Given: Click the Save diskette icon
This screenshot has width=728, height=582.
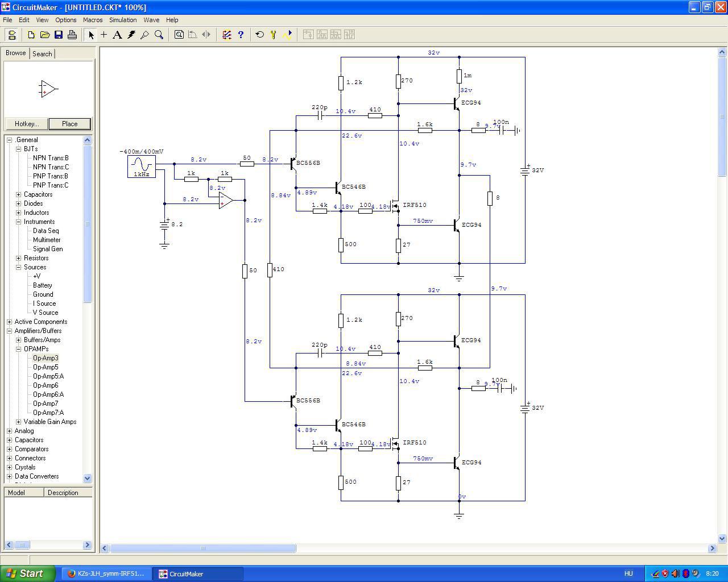Looking at the screenshot, I should 59,35.
